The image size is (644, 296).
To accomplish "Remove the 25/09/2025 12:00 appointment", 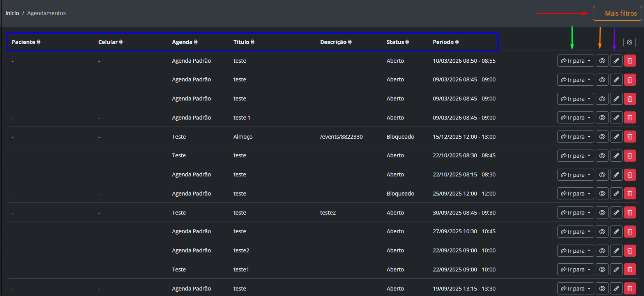I will [630, 194].
